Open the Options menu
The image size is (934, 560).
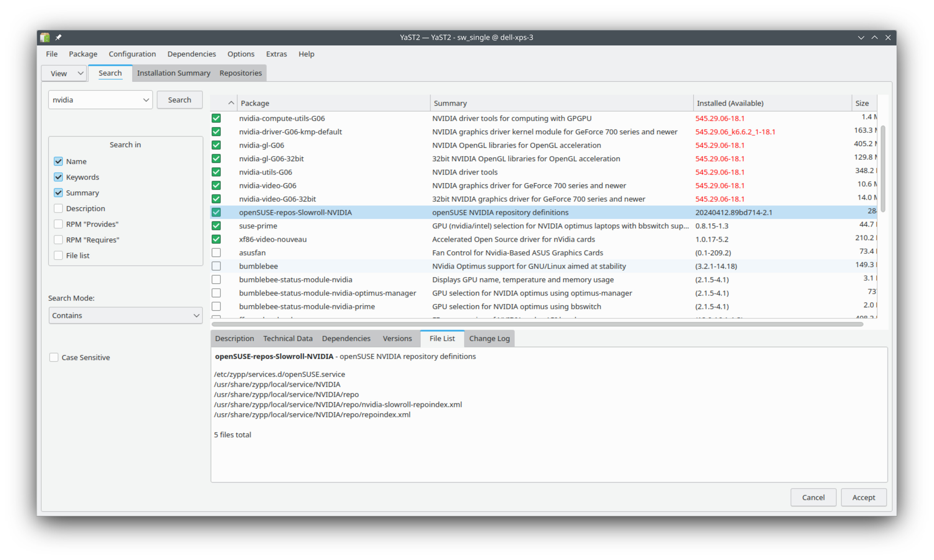tap(241, 54)
